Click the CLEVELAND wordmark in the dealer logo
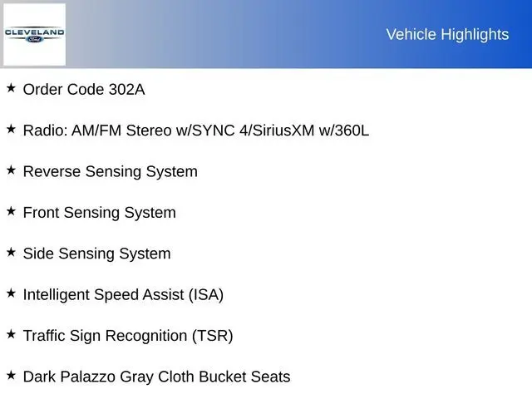 [34, 32]
